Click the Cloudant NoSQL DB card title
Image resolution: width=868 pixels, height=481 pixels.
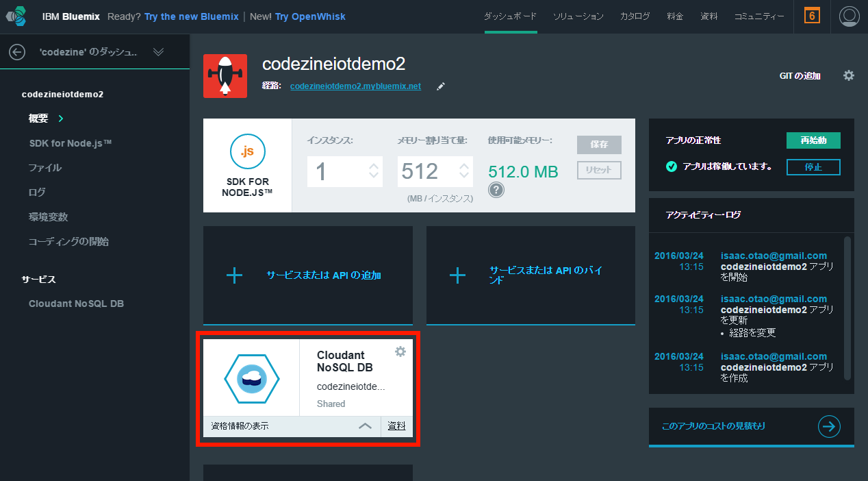[x=345, y=361]
